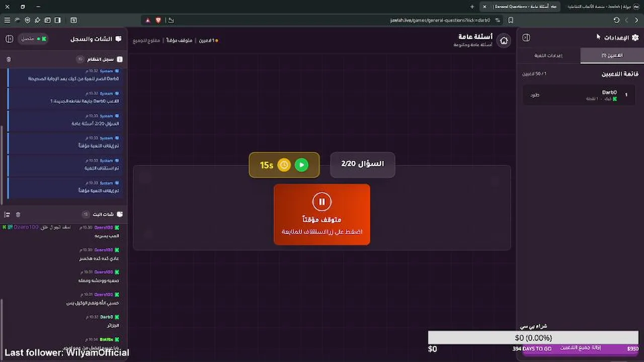The width and height of the screenshot is (644, 362).
Task: Click the yellow timer clock icon
Action: (x=284, y=165)
